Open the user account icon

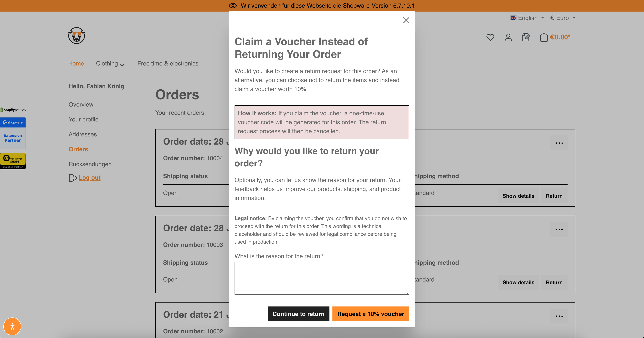pos(508,37)
